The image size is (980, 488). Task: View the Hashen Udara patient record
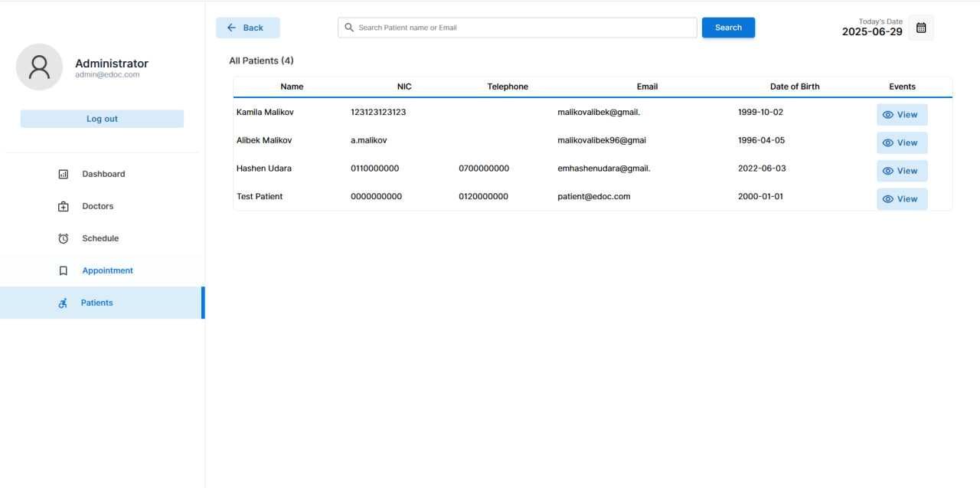point(902,171)
